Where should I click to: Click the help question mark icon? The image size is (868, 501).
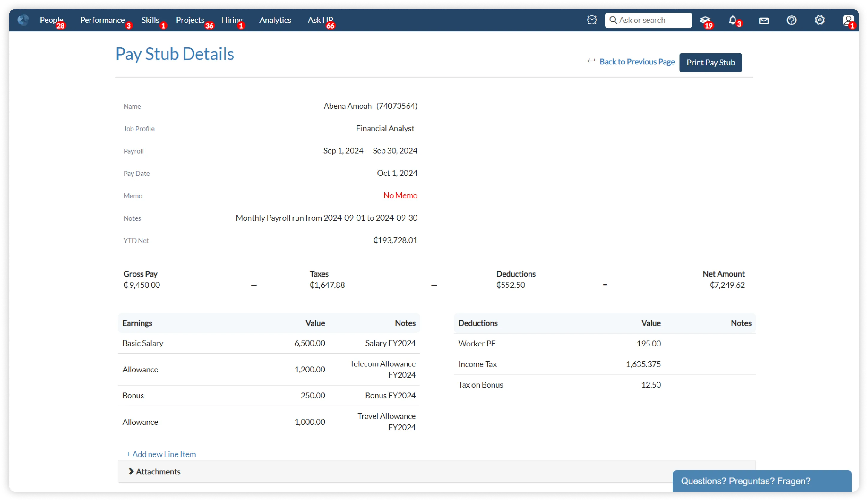pyautogui.click(x=792, y=20)
